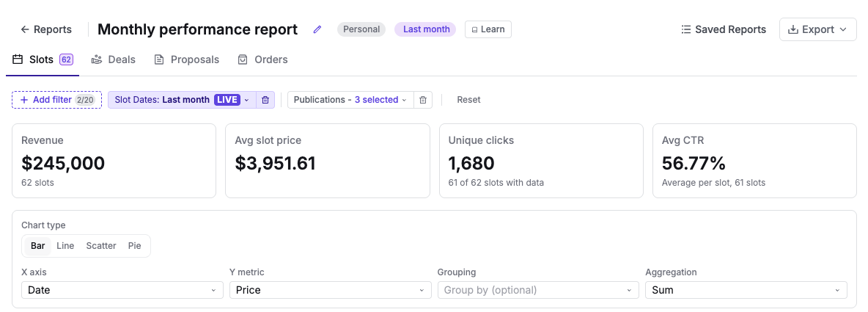Select Pie chart type
Screen dimensions: 868x312
coord(134,246)
